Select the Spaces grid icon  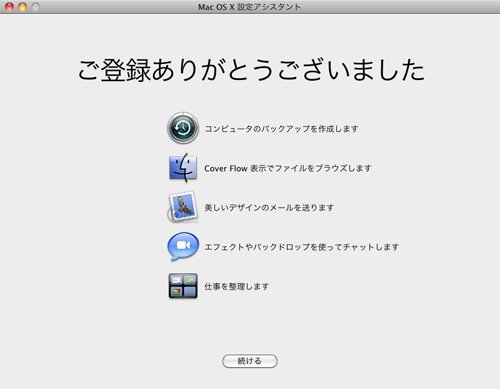[x=183, y=286]
